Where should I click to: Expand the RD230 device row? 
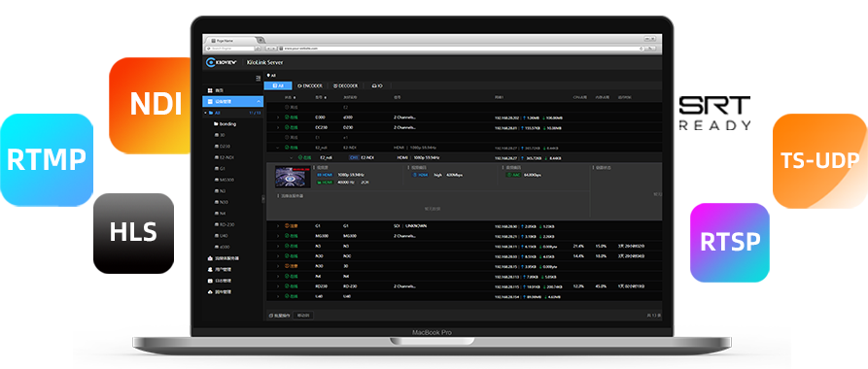[x=278, y=286]
